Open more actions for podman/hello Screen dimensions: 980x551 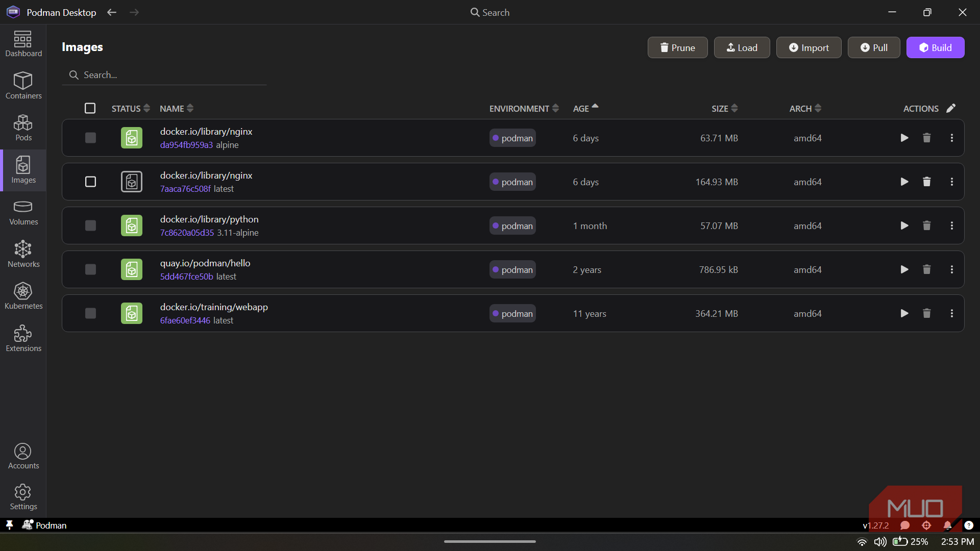pyautogui.click(x=952, y=269)
